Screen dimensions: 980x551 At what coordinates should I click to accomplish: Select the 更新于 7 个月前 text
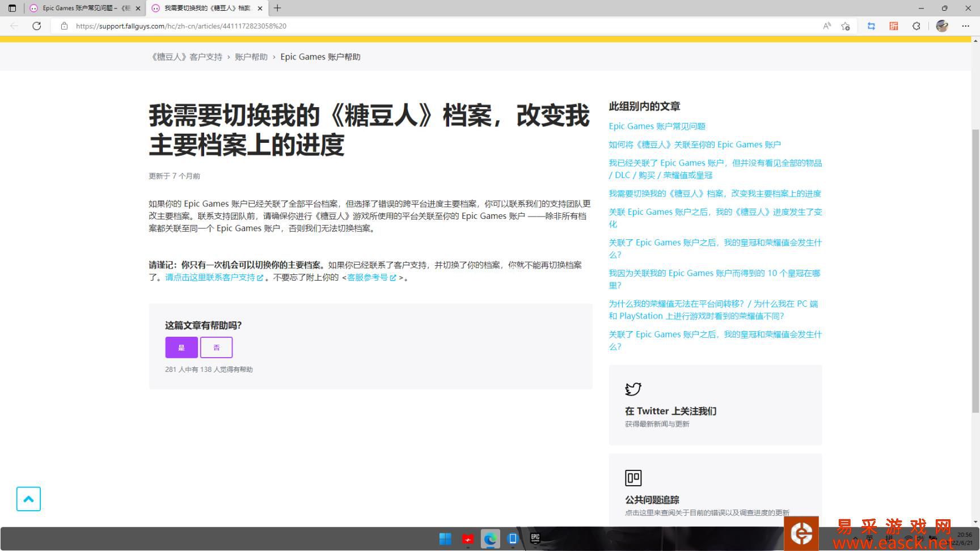pos(174,176)
